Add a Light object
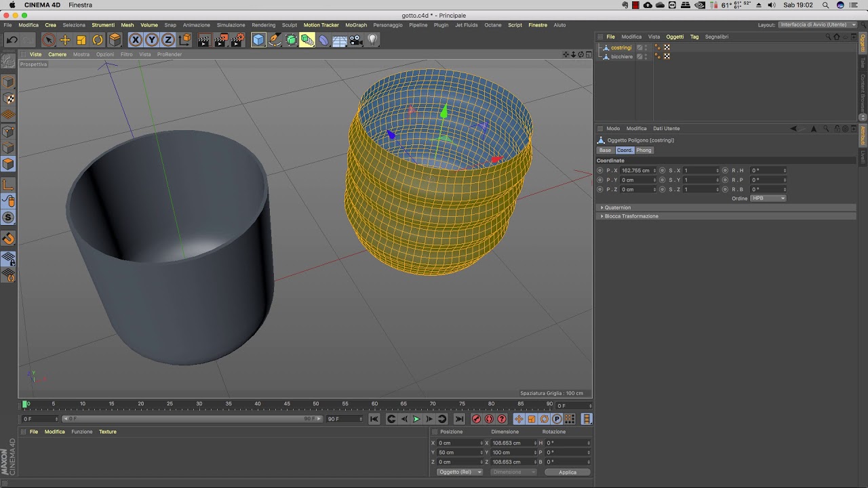 pyautogui.click(x=372, y=40)
